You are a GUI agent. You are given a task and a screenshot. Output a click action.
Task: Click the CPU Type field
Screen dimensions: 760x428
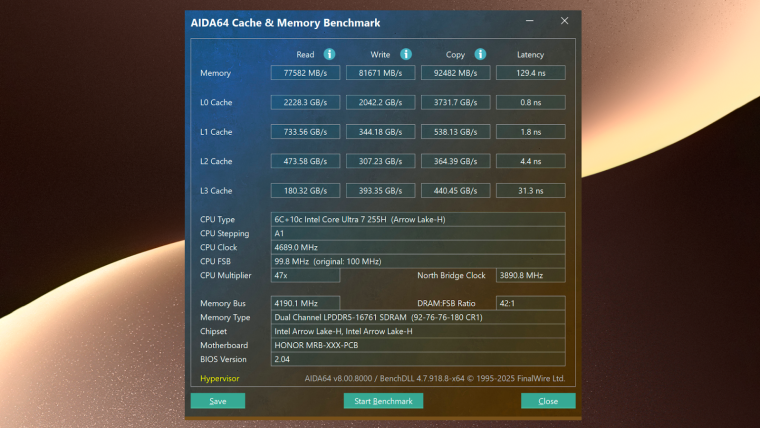coord(418,218)
